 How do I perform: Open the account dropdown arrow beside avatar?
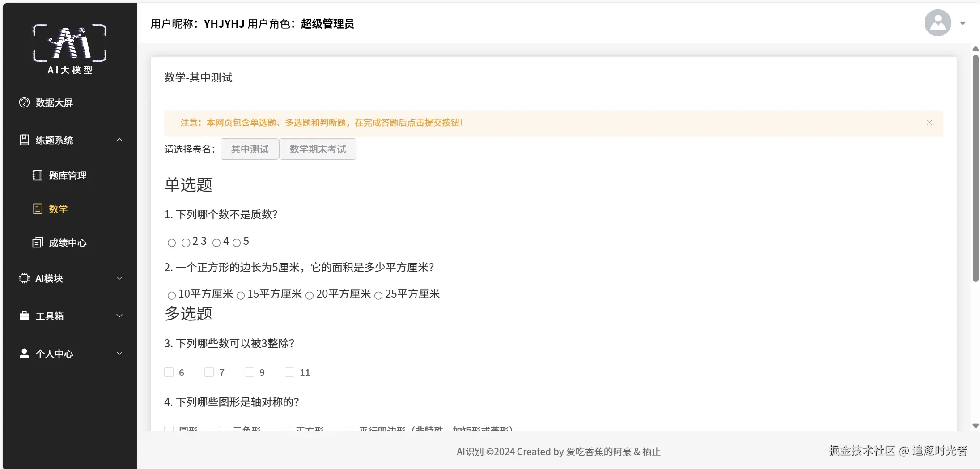pyautogui.click(x=963, y=23)
